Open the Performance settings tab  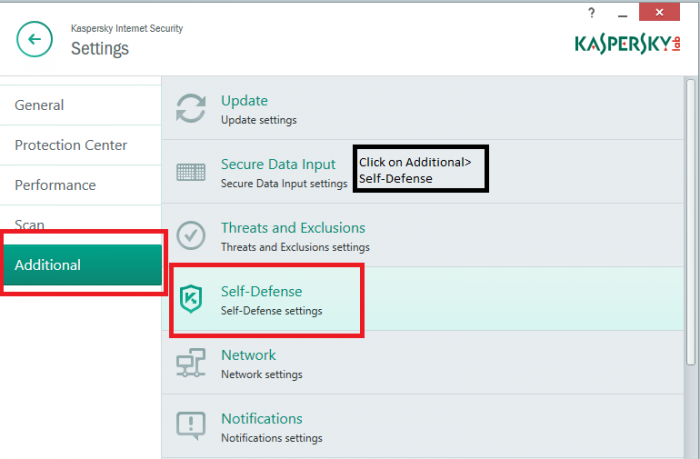coord(55,185)
